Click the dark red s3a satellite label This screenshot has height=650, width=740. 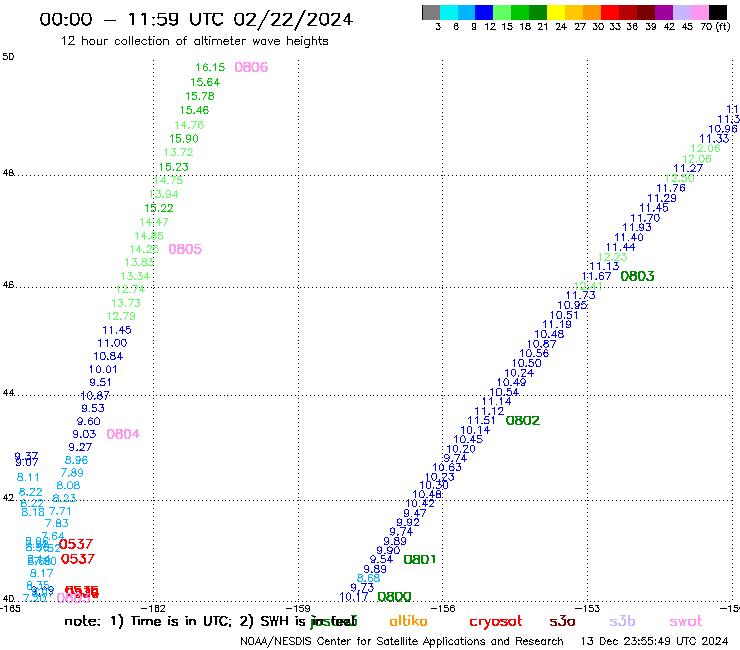[x=562, y=622]
